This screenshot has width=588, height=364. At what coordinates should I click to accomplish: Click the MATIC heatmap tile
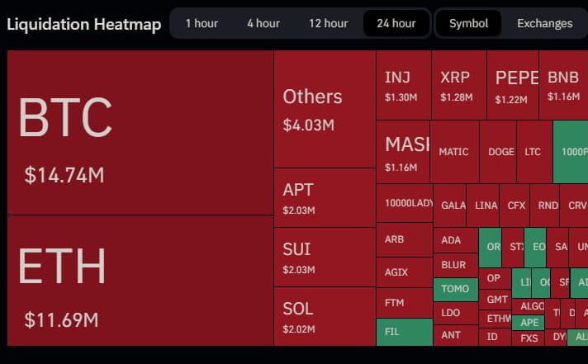coord(454,152)
